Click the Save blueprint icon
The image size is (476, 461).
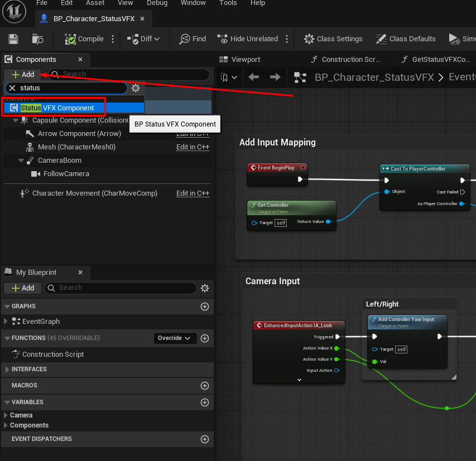coord(14,39)
